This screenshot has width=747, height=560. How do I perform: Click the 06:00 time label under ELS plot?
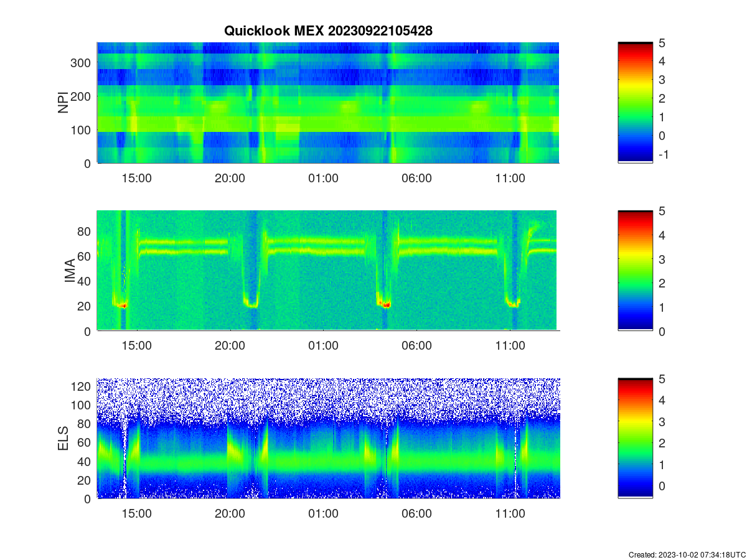click(417, 514)
